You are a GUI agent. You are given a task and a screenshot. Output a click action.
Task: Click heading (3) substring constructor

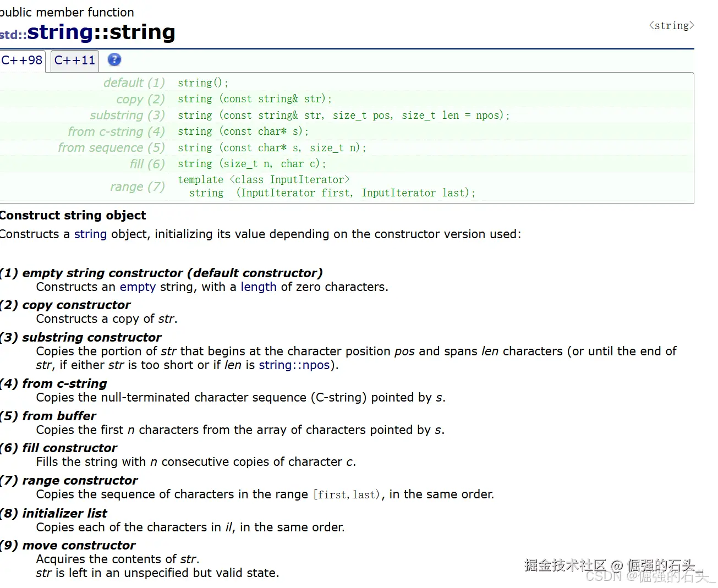[81, 338]
